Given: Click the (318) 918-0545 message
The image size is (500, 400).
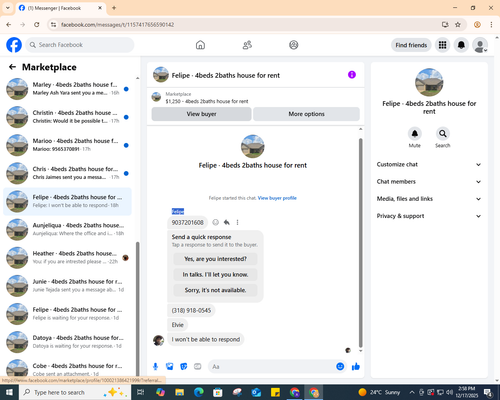Looking at the screenshot, I should point(191,311).
